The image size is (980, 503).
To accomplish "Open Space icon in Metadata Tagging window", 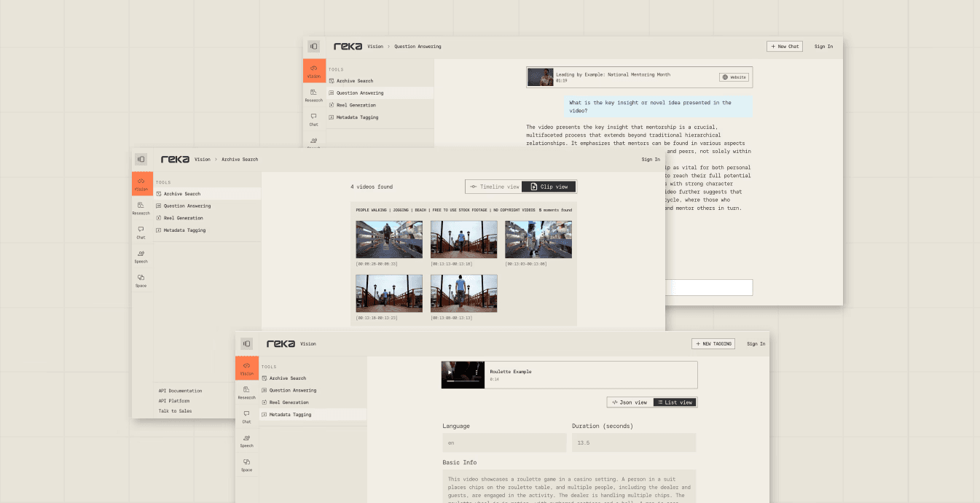I will click(247, 465).
